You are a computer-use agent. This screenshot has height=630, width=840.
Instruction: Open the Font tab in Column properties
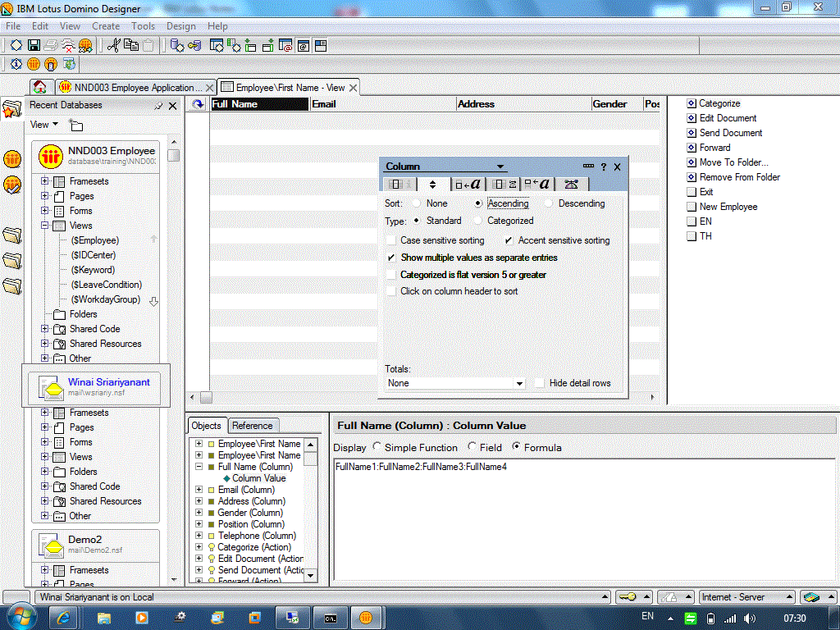click(468, 185)
